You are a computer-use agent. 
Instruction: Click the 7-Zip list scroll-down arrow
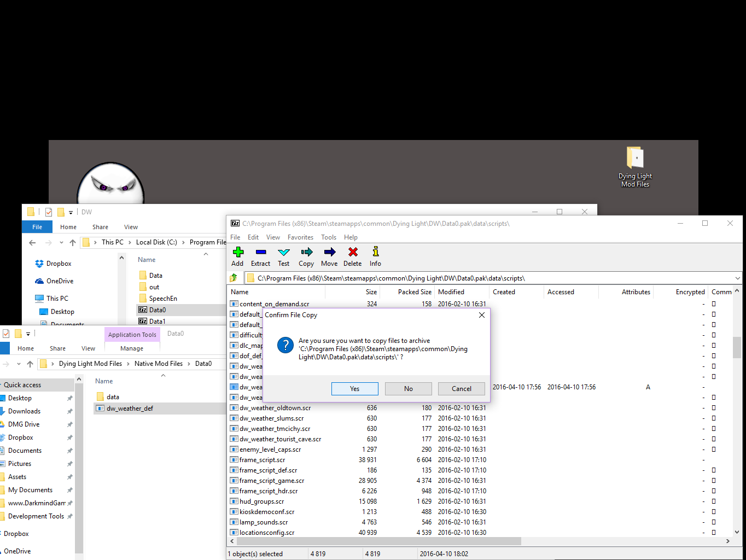click(x=737, y=532)
